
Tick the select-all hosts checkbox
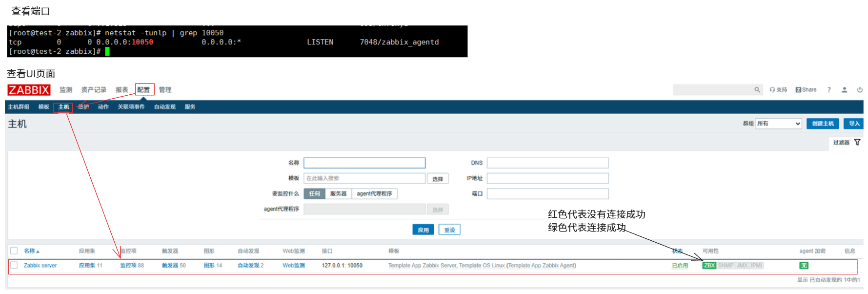[14, 251]
